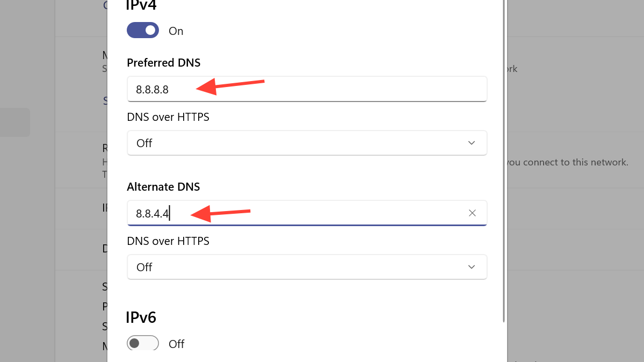Select the IPv6 section heading
The width and height of the screenshot is (644, 362).
click(x=141, y=317)
